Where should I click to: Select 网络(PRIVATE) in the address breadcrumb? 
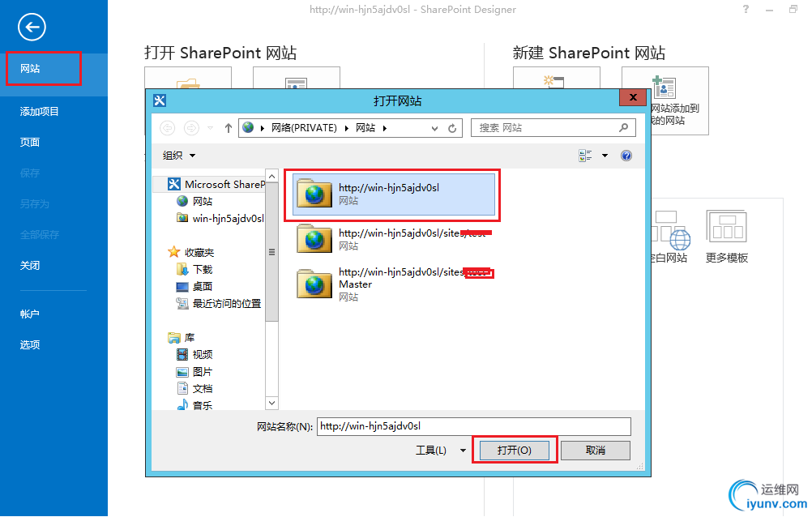click(304, 128)
